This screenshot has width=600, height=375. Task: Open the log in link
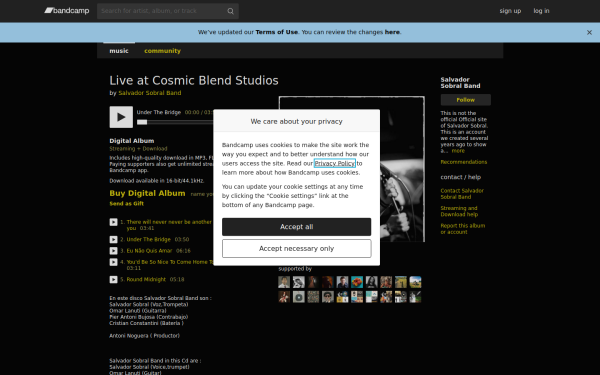coord(541,11)
